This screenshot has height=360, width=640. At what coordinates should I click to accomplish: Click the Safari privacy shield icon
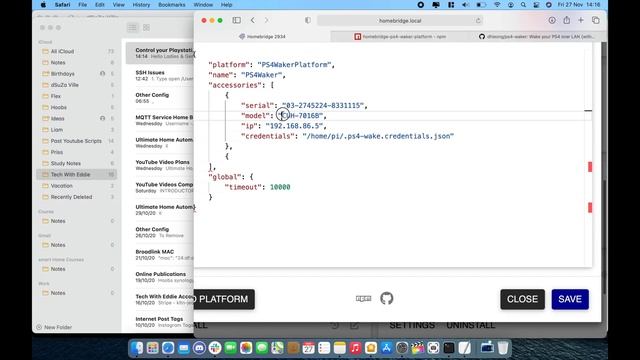point(308,20)
